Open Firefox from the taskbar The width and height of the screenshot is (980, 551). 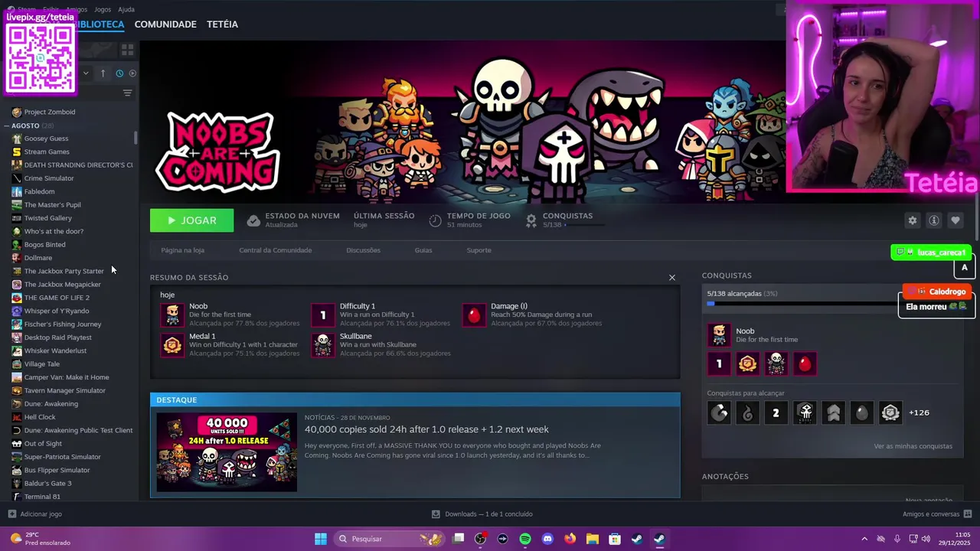pos(570,539)
